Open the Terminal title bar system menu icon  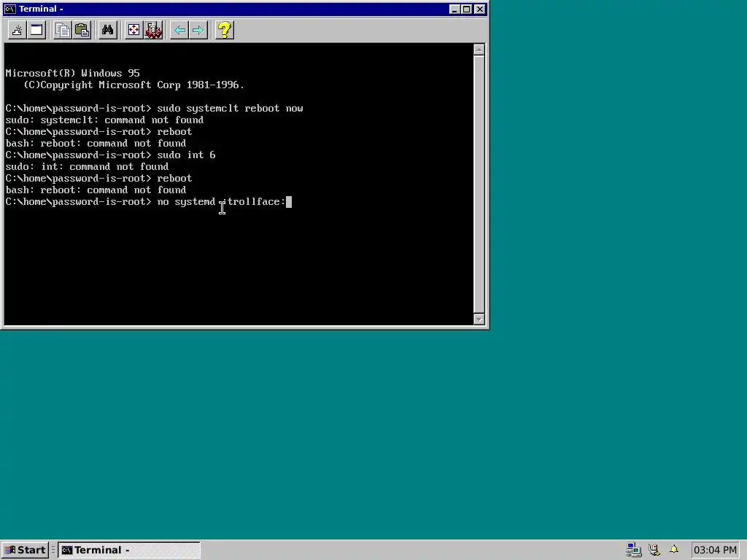pyautogui.click(x=9, y=9)
